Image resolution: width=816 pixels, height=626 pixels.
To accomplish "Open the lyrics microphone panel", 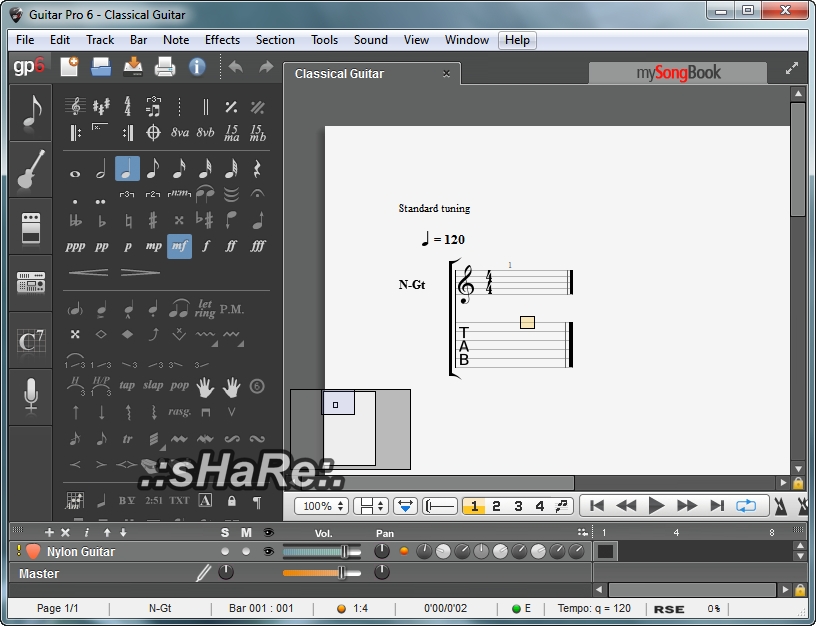I will pos(31,397).
